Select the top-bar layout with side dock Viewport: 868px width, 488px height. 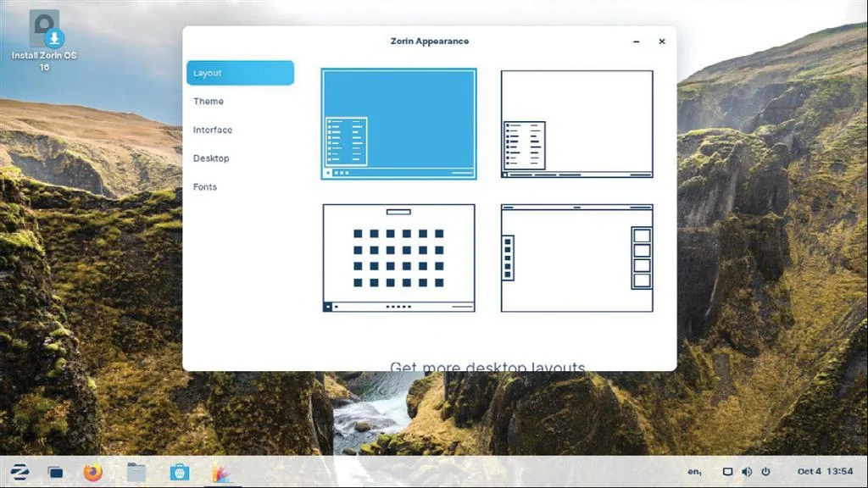tap(576, 258)
